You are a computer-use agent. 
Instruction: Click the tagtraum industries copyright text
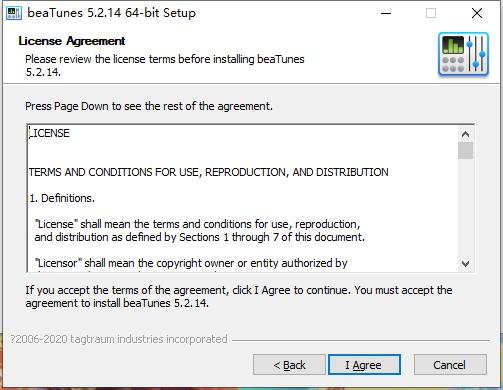tap(118, 339)
